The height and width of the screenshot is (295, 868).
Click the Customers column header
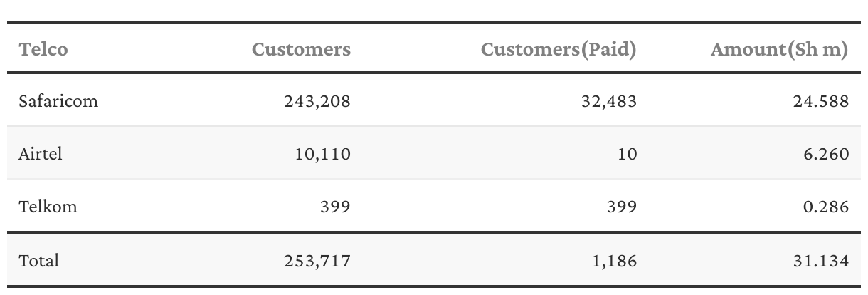[301, 49]
